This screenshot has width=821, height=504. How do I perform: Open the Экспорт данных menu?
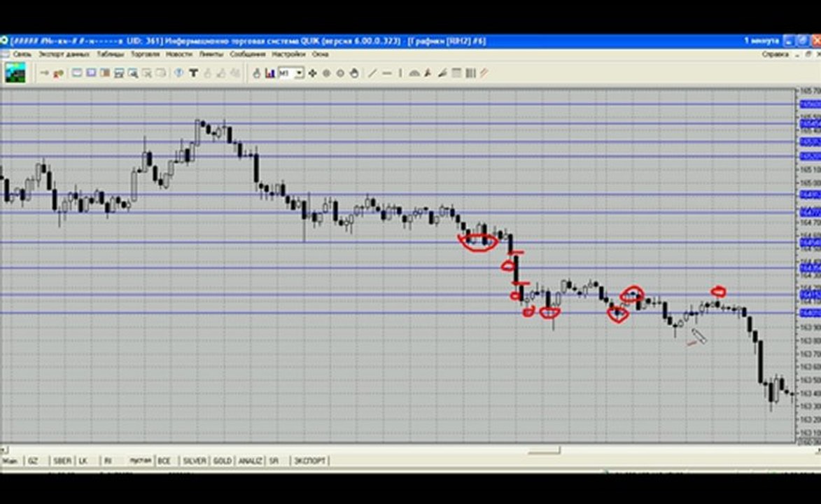64,55
